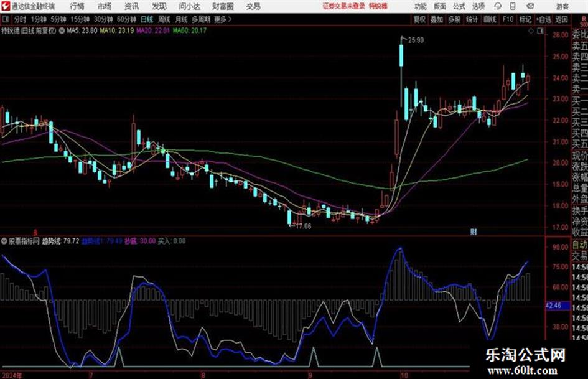Open the 问小达 menu
The width and height of the screenshot is (588, 379).
189,6
